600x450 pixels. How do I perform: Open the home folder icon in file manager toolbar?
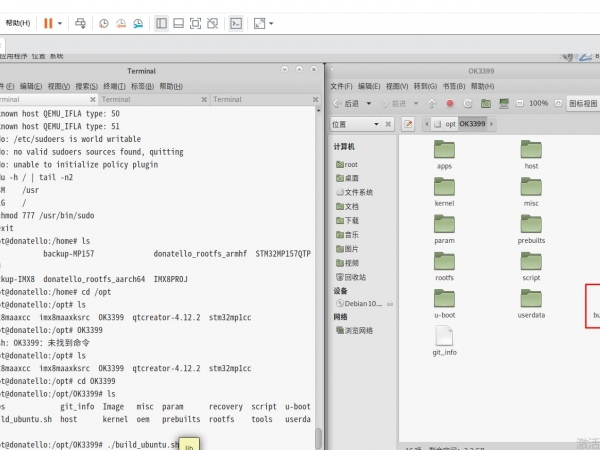coord(484,103)
